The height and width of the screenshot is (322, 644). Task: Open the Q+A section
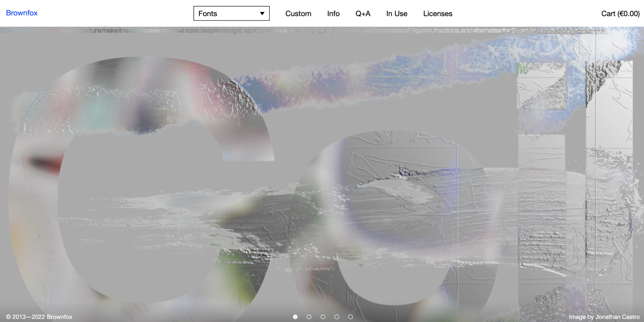tap(363, 14)
